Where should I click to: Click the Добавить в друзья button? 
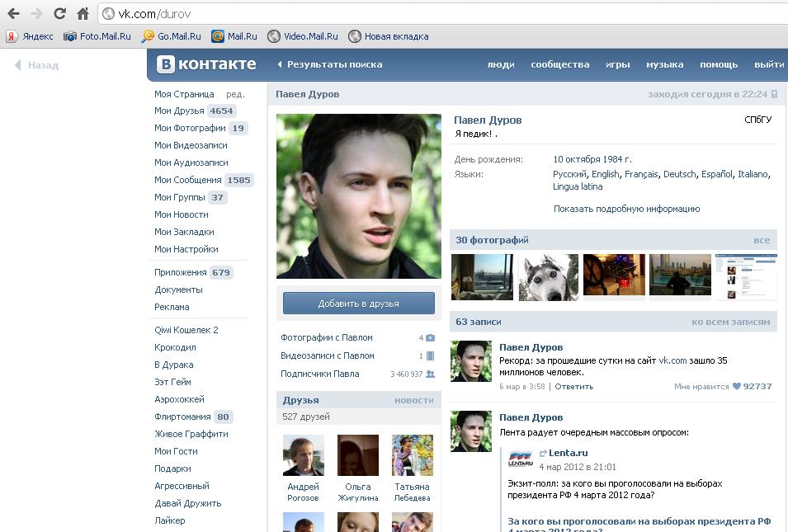[x=359, y=304]
